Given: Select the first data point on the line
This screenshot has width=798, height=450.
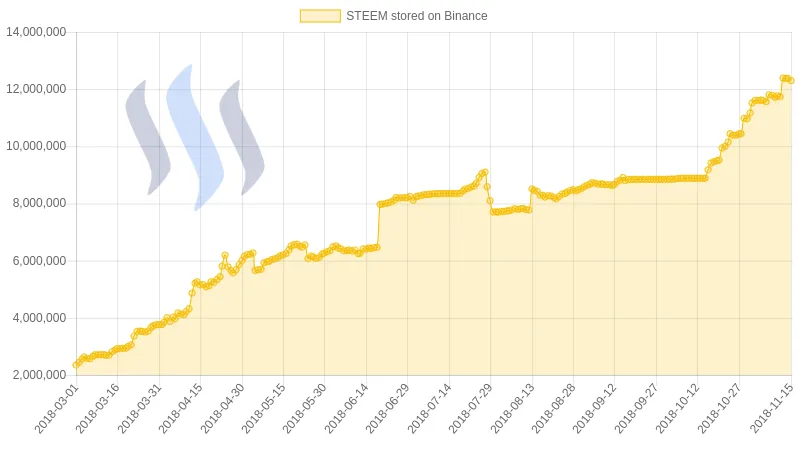Looking at the screenshot, I should 76,364.
